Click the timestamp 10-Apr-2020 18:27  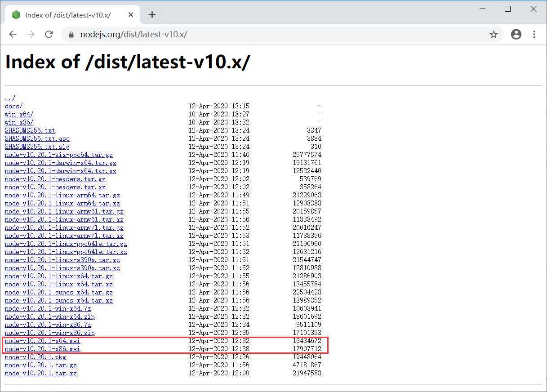click(x=219, y=114)
